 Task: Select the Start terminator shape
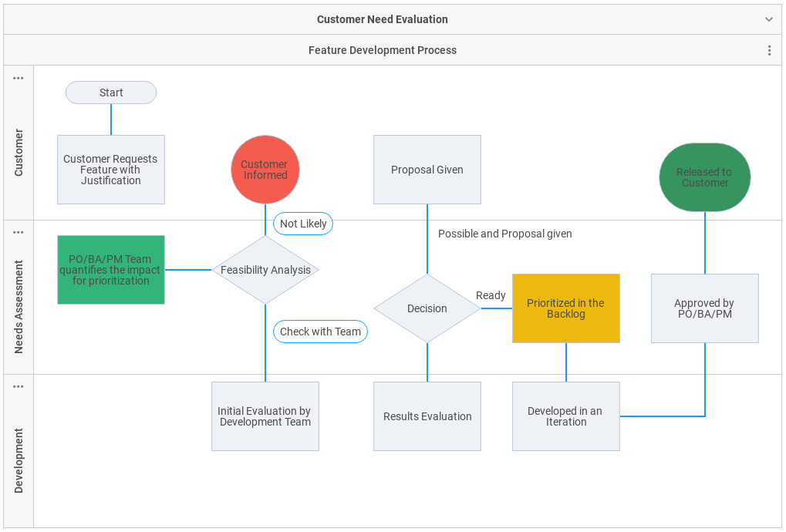(x=111, y=93)
